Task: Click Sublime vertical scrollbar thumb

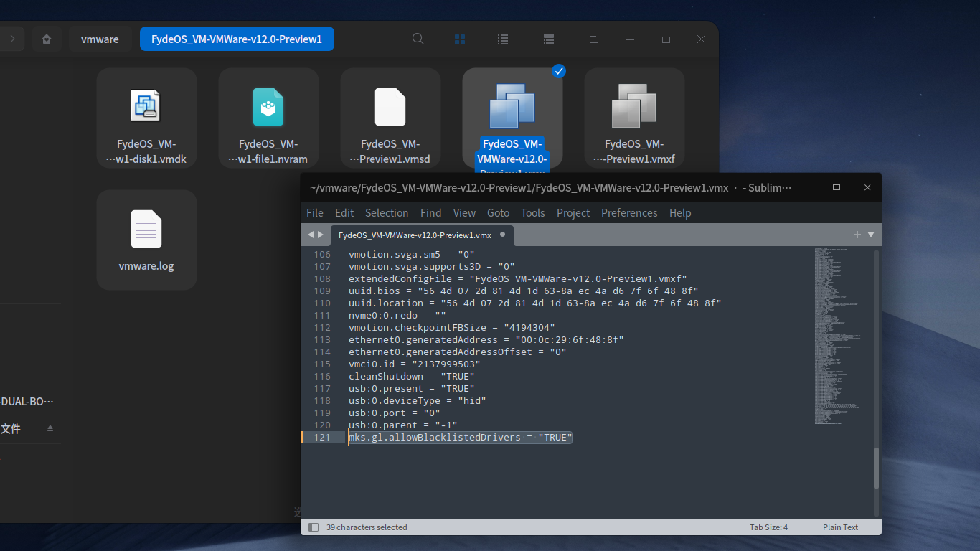Action: click(x=875, y=468)
